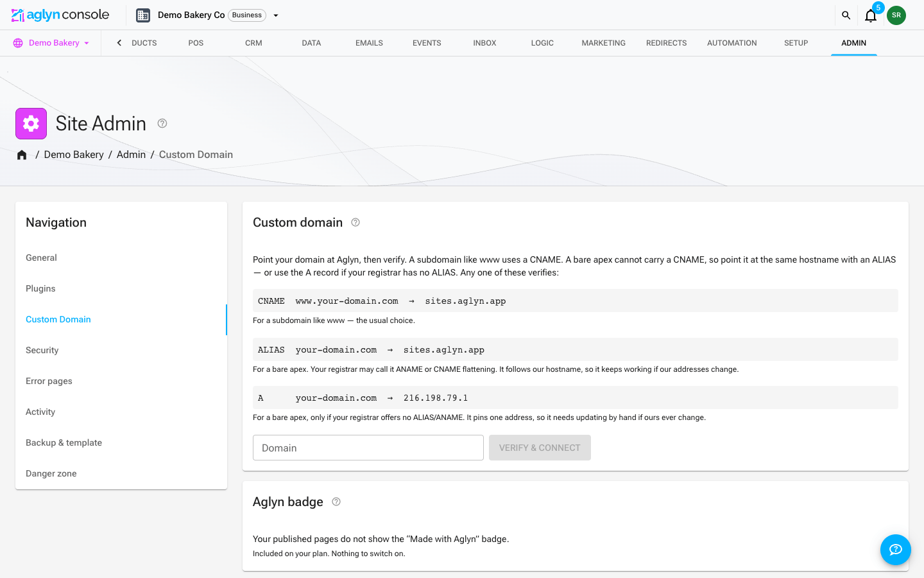Open Error pages in navigation

[121, 381]
